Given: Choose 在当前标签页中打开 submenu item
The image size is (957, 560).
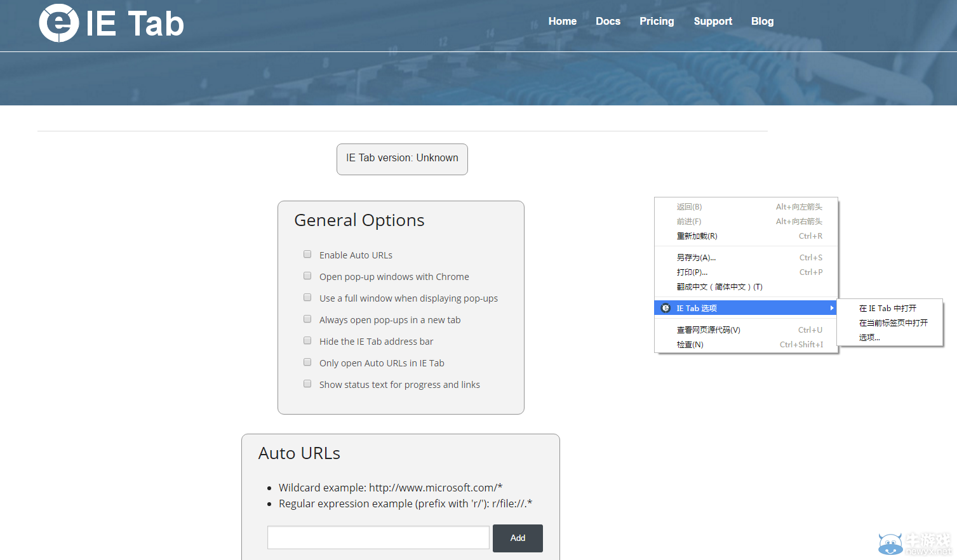Looking at the screenshot, I should pyautogui.click(x=890, y=323).
